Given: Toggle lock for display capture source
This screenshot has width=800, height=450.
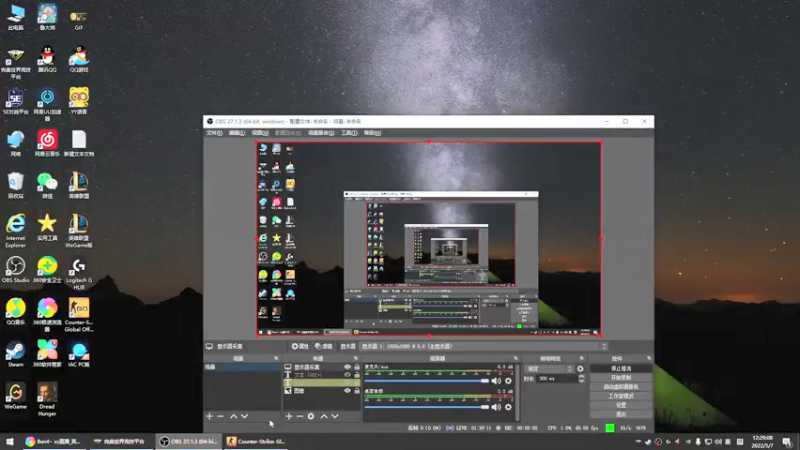Looking at the screenshot, I should (x=357, y=367).
